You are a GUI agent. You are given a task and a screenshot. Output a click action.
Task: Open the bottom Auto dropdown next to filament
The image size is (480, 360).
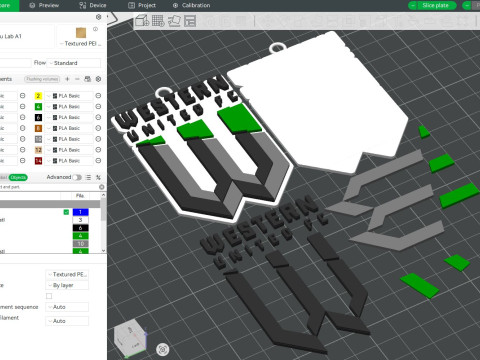pos(67,321)
